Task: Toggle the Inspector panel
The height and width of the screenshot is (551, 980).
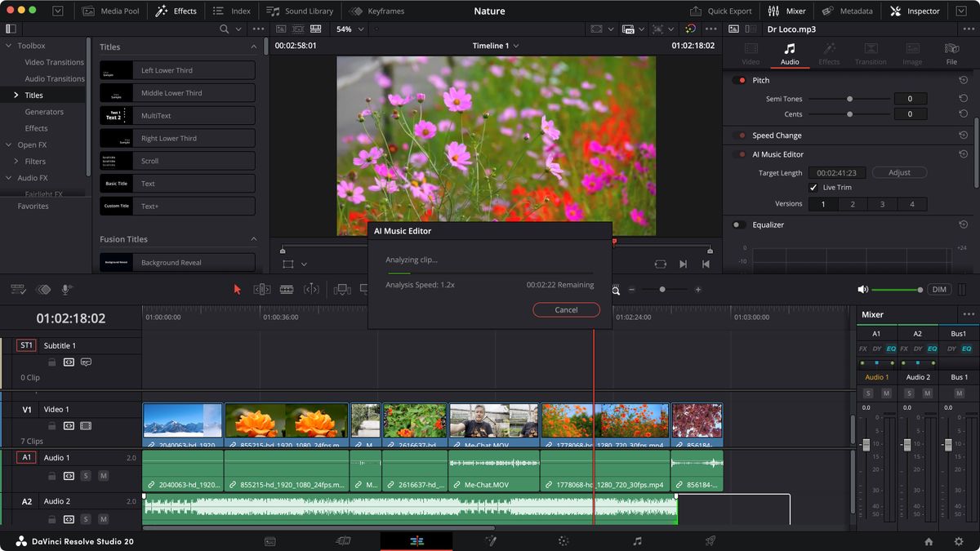Action: coord(915,11)
